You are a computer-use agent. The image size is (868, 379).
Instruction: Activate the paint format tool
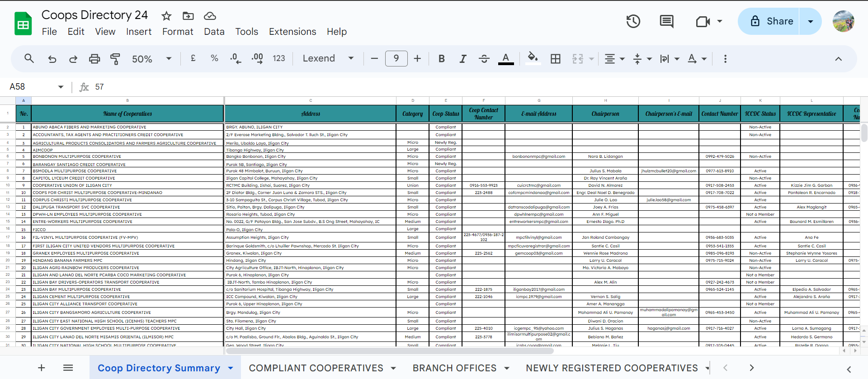click(x=115, y=59)
